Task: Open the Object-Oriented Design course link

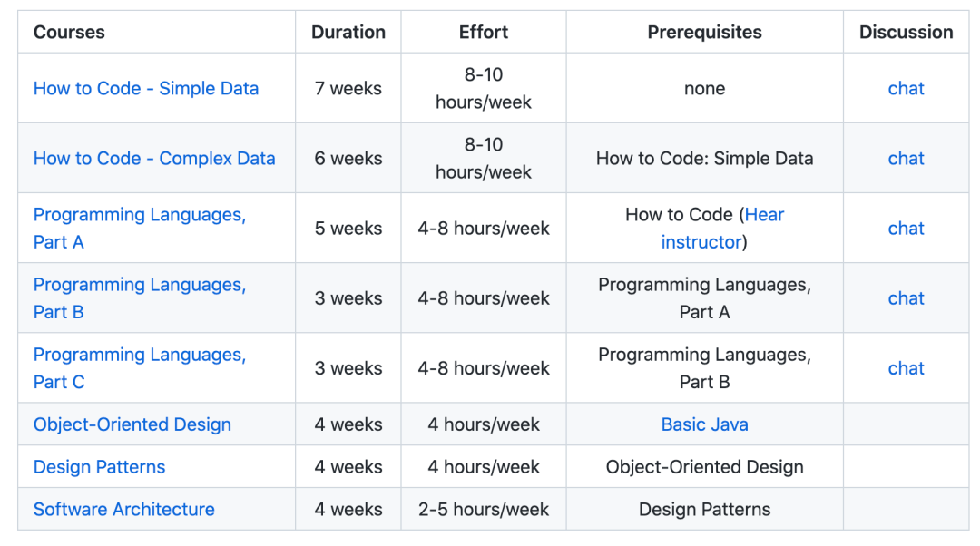Action: click(132, 424)
